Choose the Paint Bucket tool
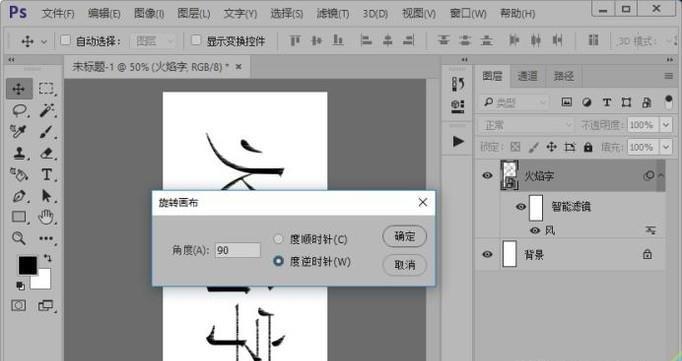The width and height of the screenshot is (682, 361). [19, 174]
